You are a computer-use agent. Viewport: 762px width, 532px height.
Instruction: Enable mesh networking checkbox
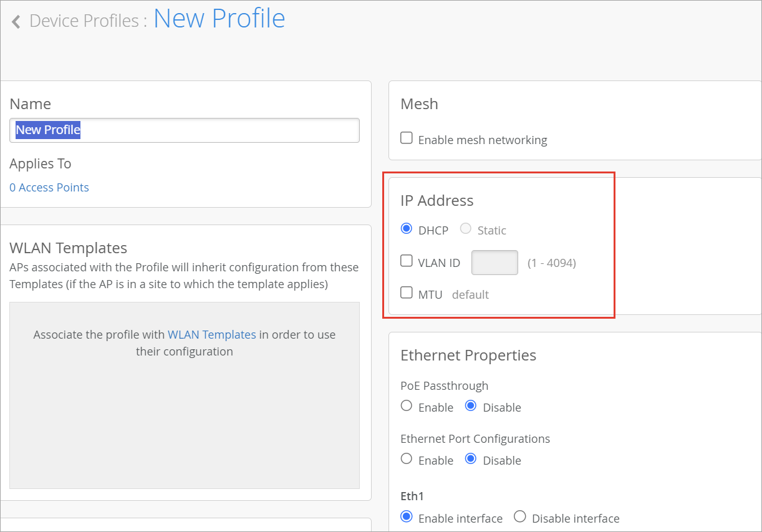click(x=407, y=138)
